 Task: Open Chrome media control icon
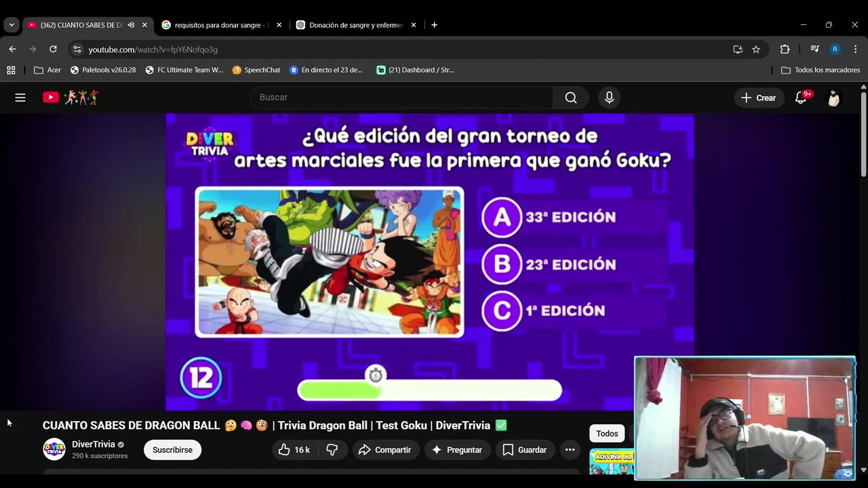[814, 49]
